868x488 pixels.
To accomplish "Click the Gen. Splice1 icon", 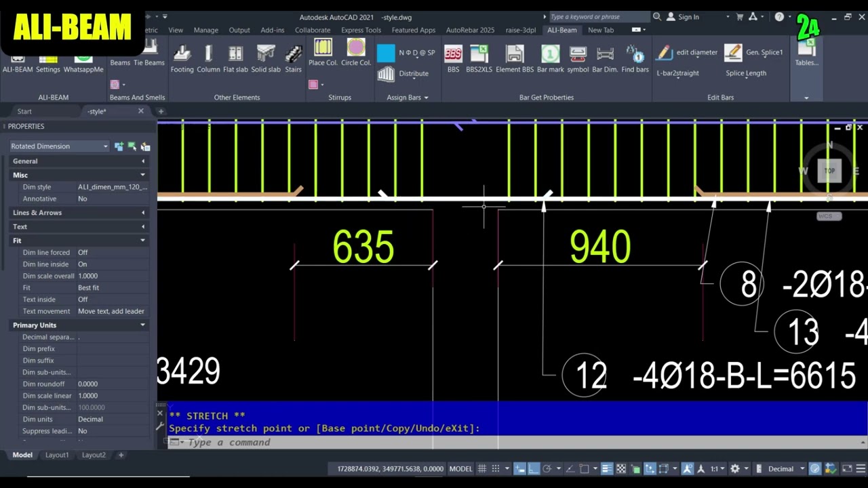I will click(733, 52).
